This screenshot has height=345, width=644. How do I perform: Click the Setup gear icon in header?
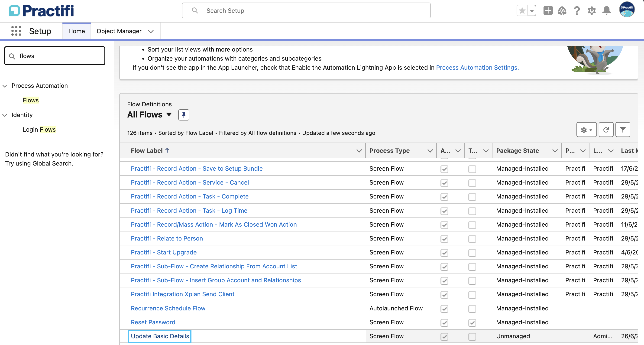(x=592, y=10)
